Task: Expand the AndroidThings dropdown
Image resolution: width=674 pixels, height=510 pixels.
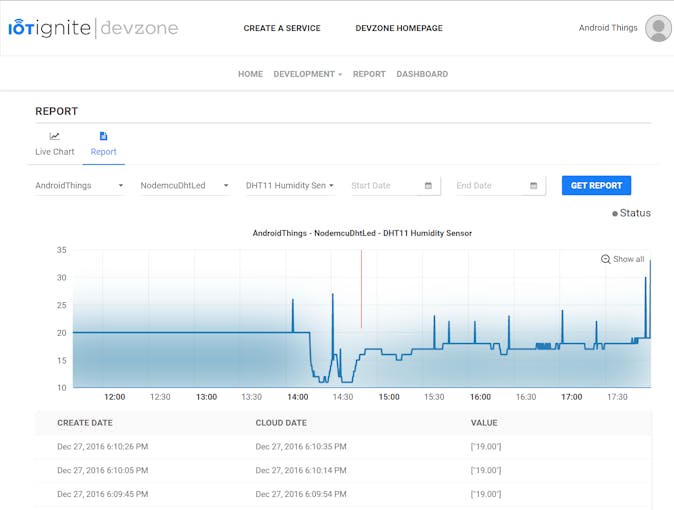Action: click(80, 186)
